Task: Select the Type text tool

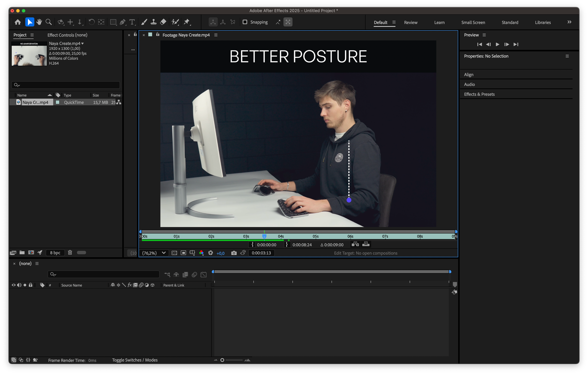Action: click(x=132, y=22)
